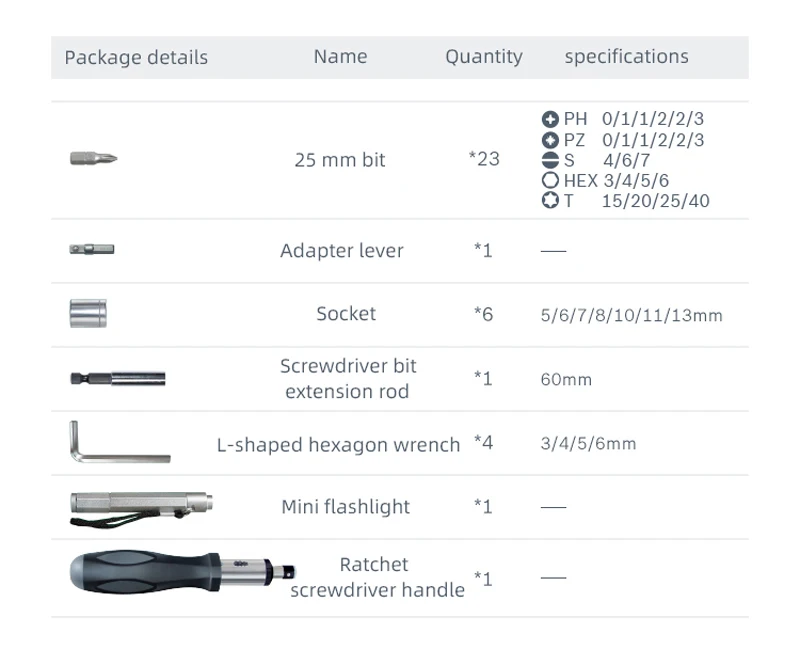Viewport: 800px width, 649px height.
Task: Click the Torx T bit type icon
Action: click(550, 201)
